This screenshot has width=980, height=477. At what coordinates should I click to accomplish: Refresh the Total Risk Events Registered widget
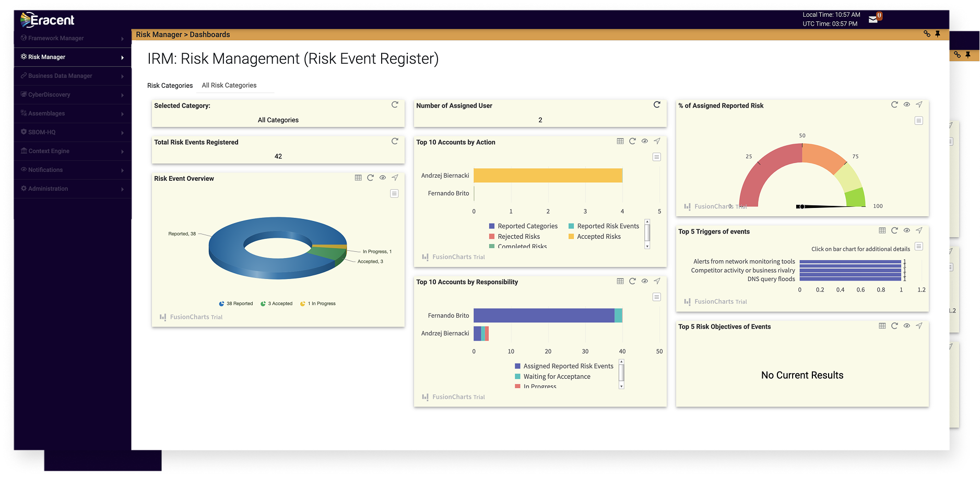(395, 141)
